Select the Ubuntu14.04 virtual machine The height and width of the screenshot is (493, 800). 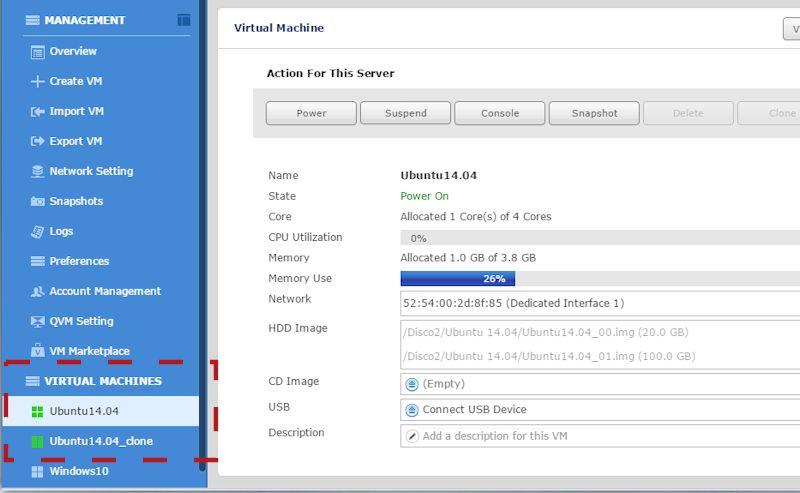[x=101, y=411]
